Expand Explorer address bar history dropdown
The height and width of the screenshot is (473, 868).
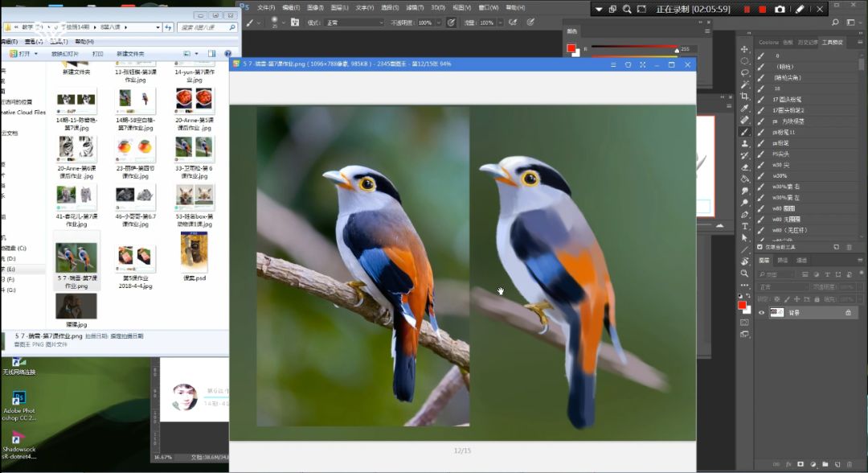point(158,27)
